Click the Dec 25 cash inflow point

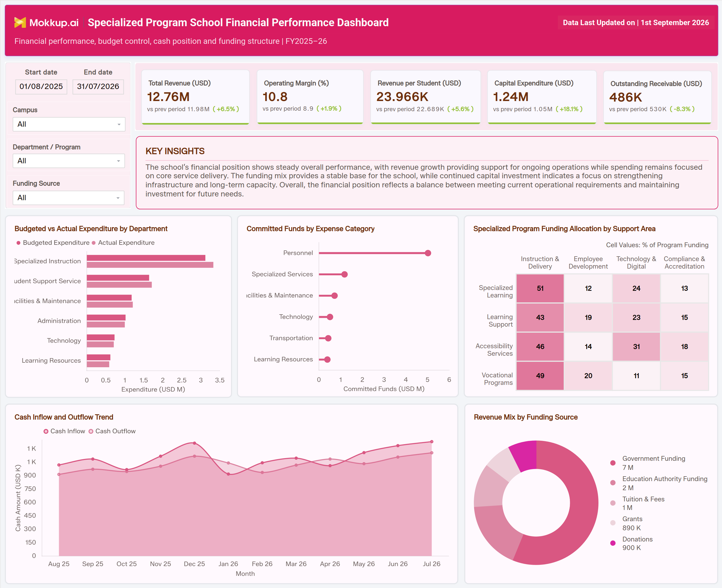click(194, 443)
